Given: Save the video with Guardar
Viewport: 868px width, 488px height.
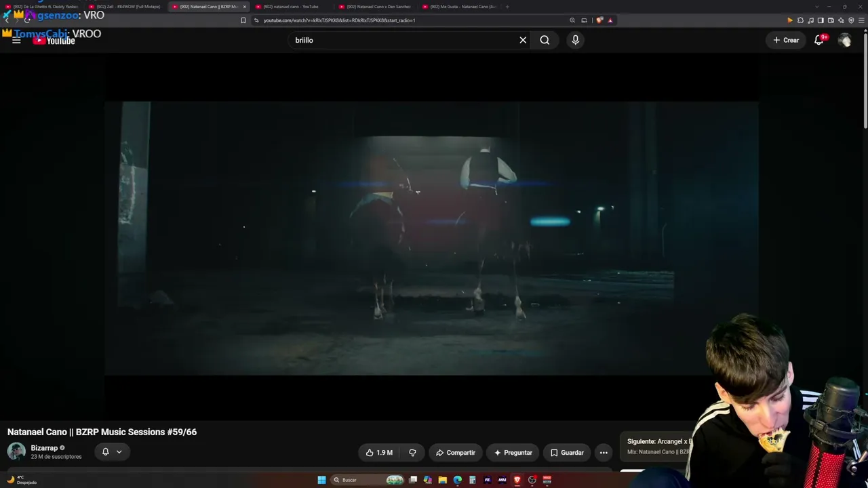Looking at the screenshot, I should (x=567, y=452).
